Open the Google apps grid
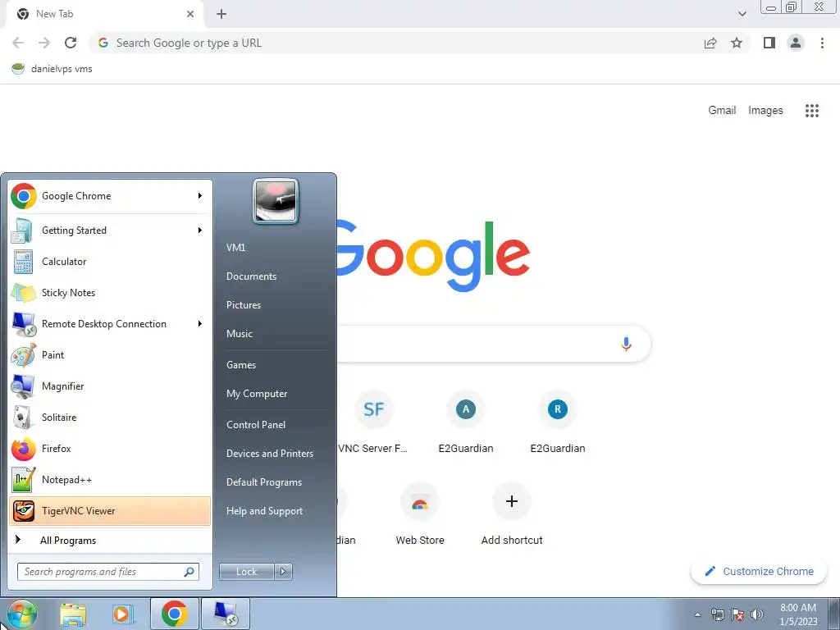 [x=812, y=111]
